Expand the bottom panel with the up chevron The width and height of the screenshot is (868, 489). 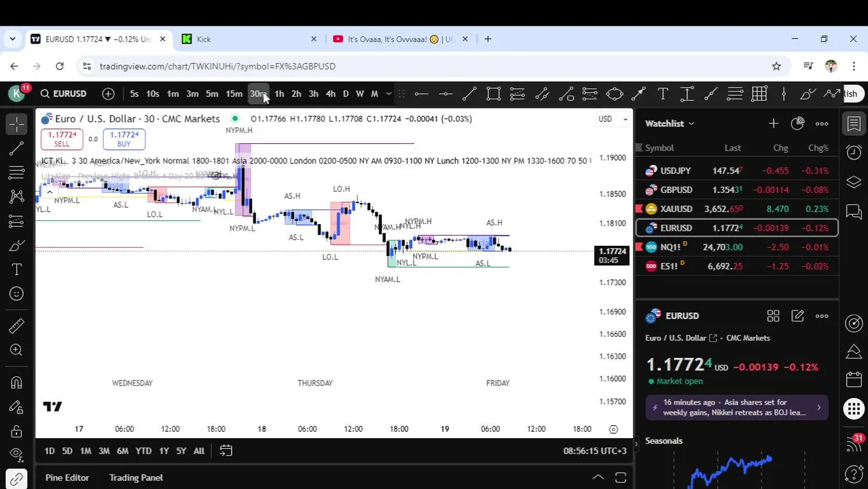pyautogui.click(x=598, y=478)
